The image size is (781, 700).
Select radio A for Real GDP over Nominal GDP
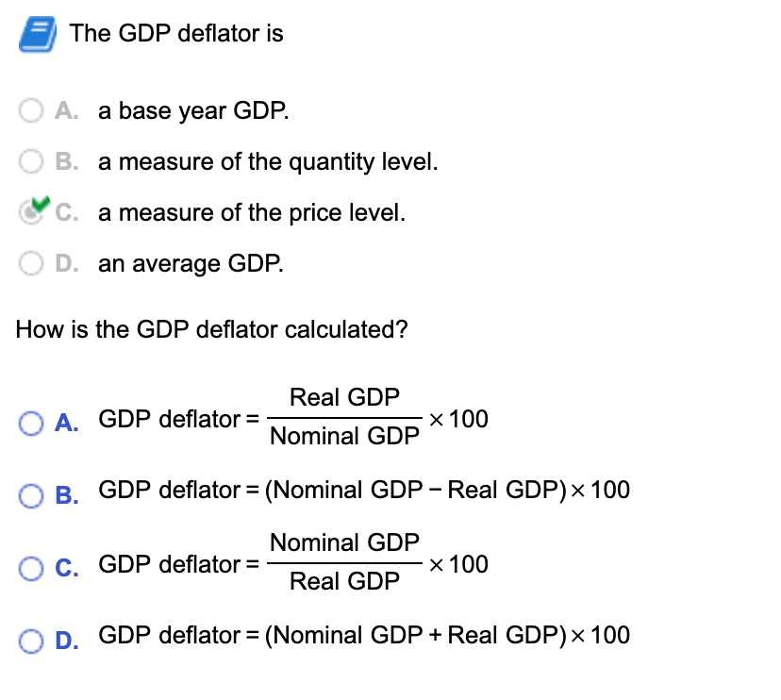(31, 424)
